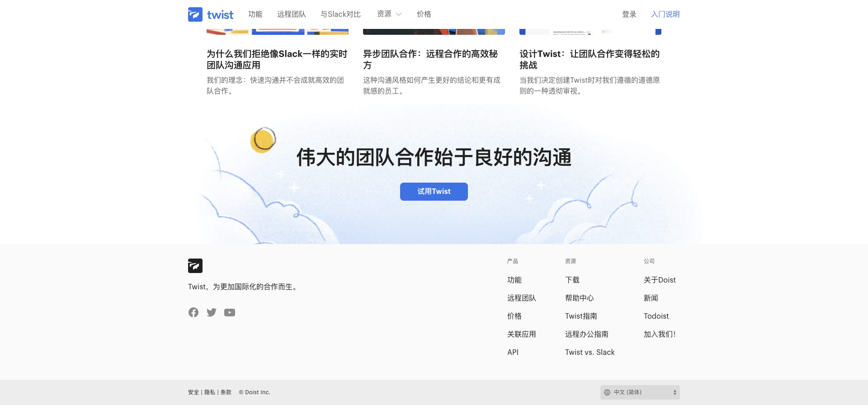
Task: Click 登录 in the header
Action: tap(629, 14)
